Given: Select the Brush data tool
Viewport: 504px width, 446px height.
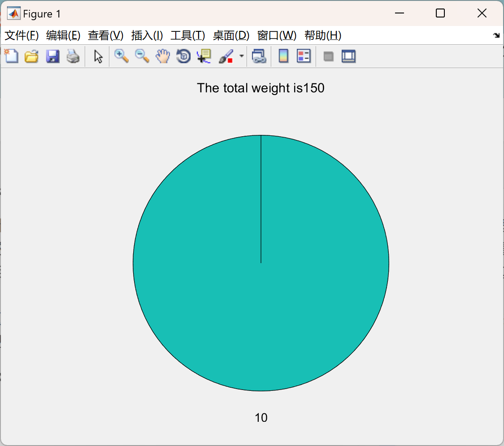Looking at the screenshot, I should [x=226, y=56].
